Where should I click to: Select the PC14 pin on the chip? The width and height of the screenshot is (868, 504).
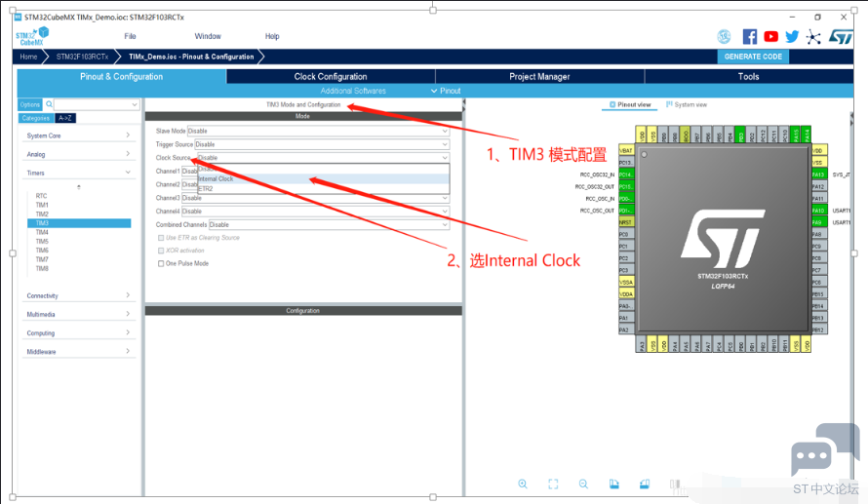(626, 174)
